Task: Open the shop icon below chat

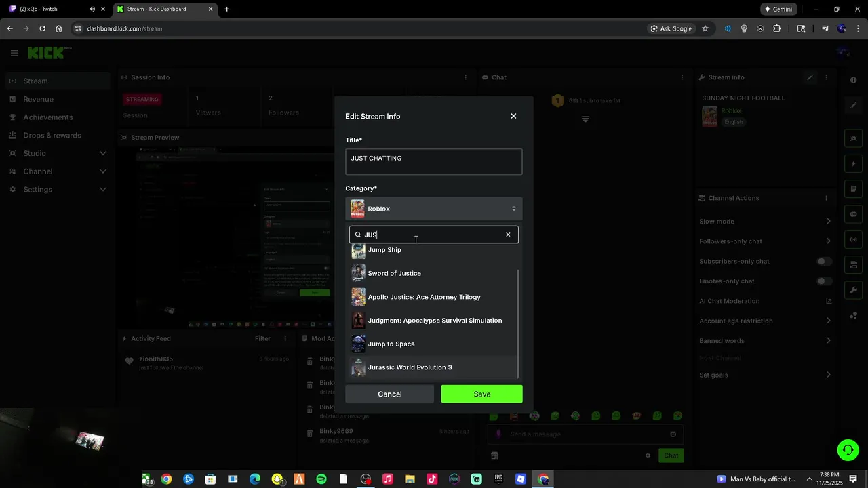Action: click(494, 455)
